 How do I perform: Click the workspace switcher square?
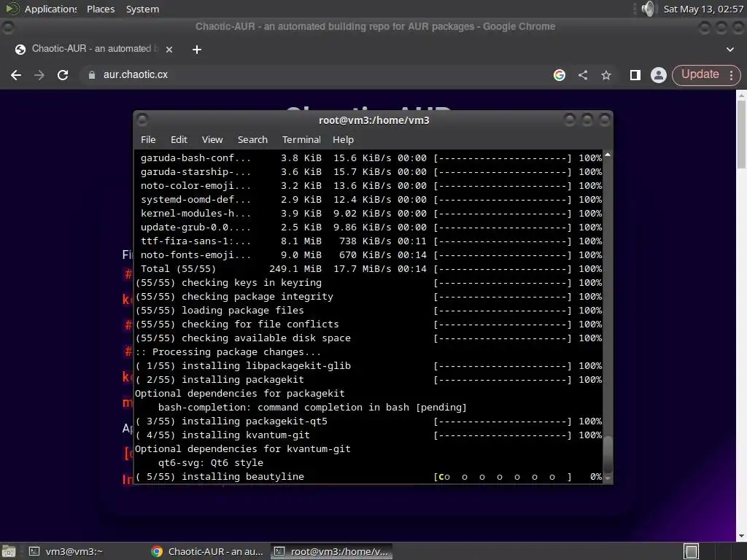[691, 551]
